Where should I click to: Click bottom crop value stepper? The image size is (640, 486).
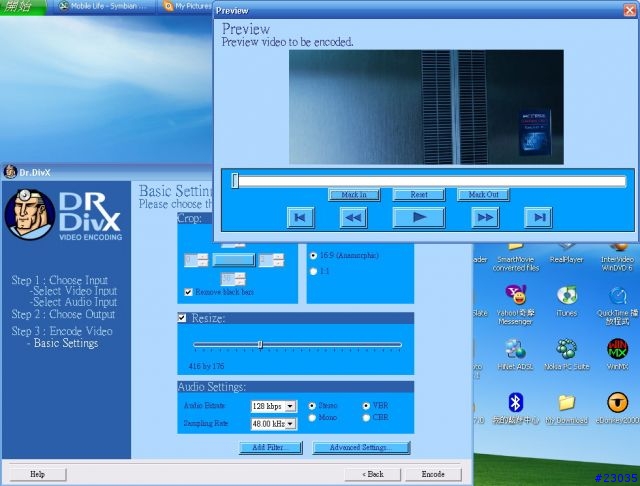click(240, 279)
